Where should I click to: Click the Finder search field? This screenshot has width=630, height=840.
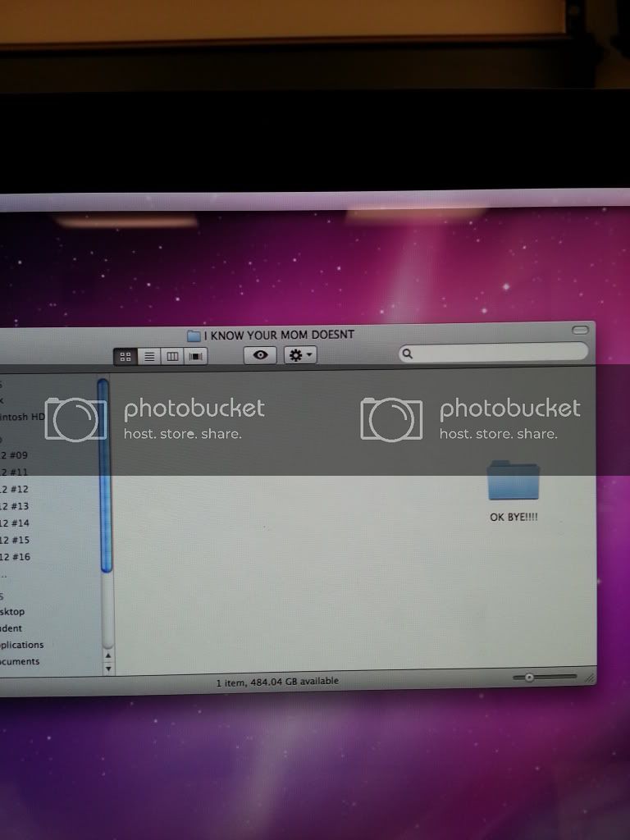coord(493,353)
